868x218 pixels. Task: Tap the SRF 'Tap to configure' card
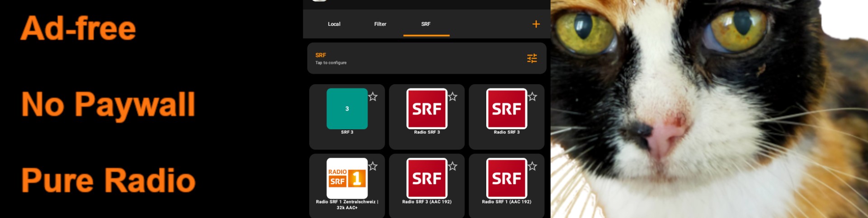(427, 58)
